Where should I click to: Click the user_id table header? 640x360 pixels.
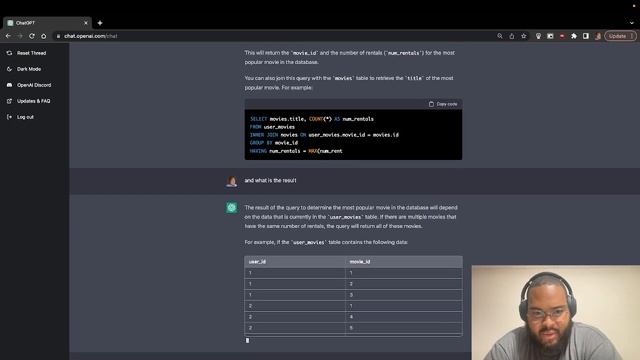[257, 262]
